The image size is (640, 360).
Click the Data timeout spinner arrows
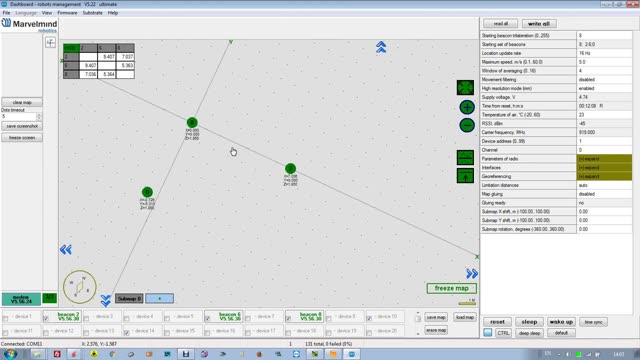click(39, 117)
